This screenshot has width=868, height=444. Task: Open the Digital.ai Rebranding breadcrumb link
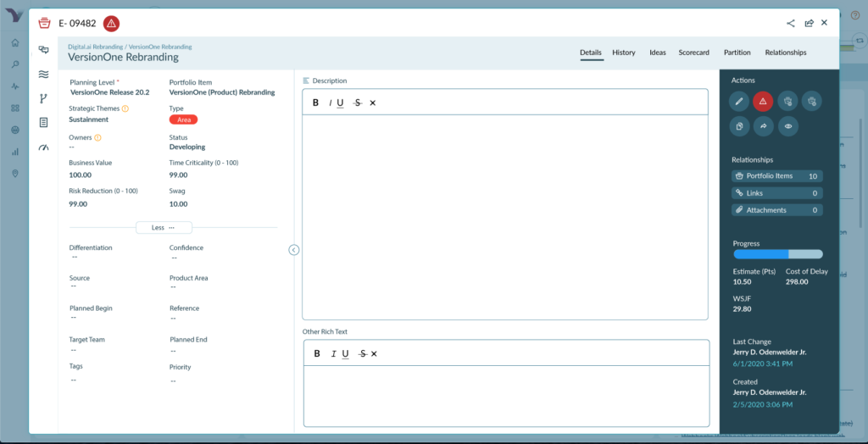tap(97, 47)
